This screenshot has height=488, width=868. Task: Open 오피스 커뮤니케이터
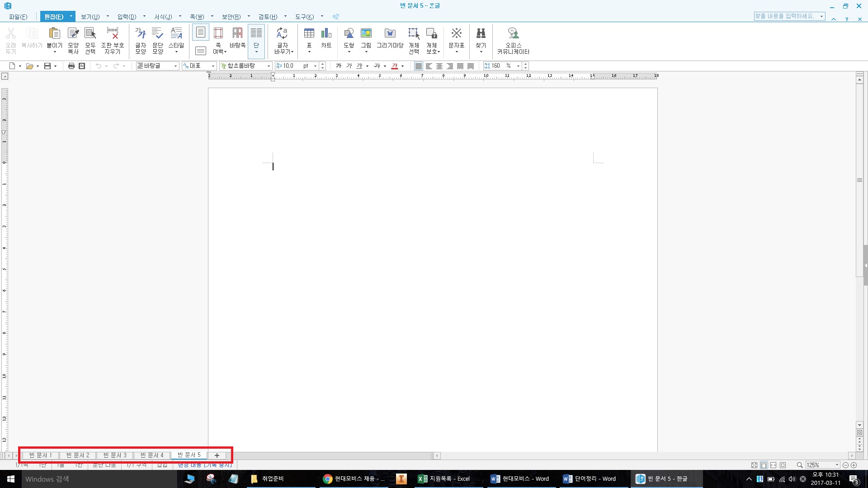coord(513,33)
